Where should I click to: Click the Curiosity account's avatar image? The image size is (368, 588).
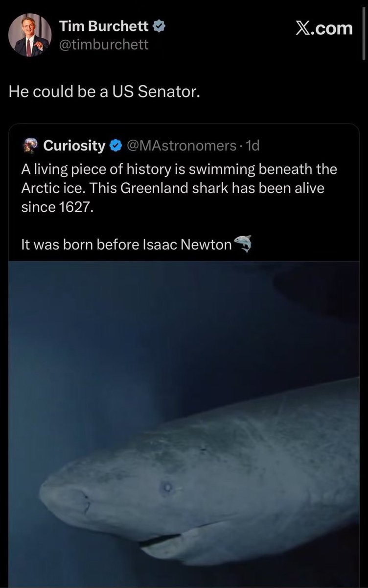click(x=30, y=145)
